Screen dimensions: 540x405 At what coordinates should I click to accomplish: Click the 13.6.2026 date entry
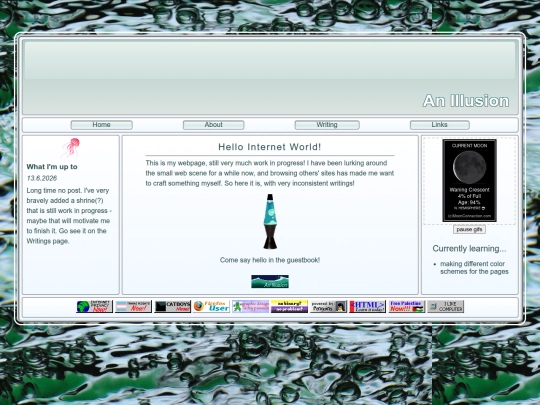point(42,178)
